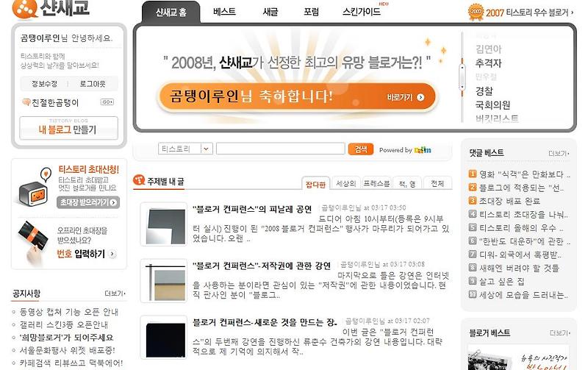
Task: Open the dark thumbnail of the 새로운 것을 만드는 장 post
Action: (164, 338)
